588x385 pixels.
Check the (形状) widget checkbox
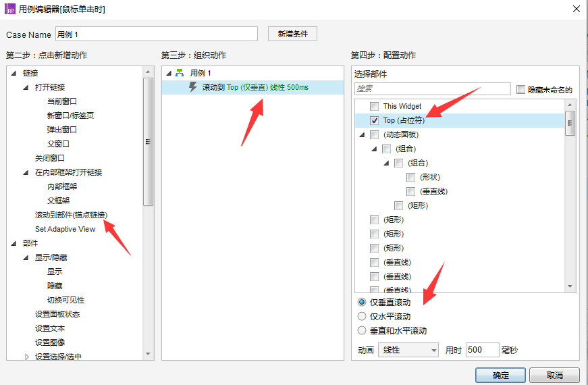[410, 177]
